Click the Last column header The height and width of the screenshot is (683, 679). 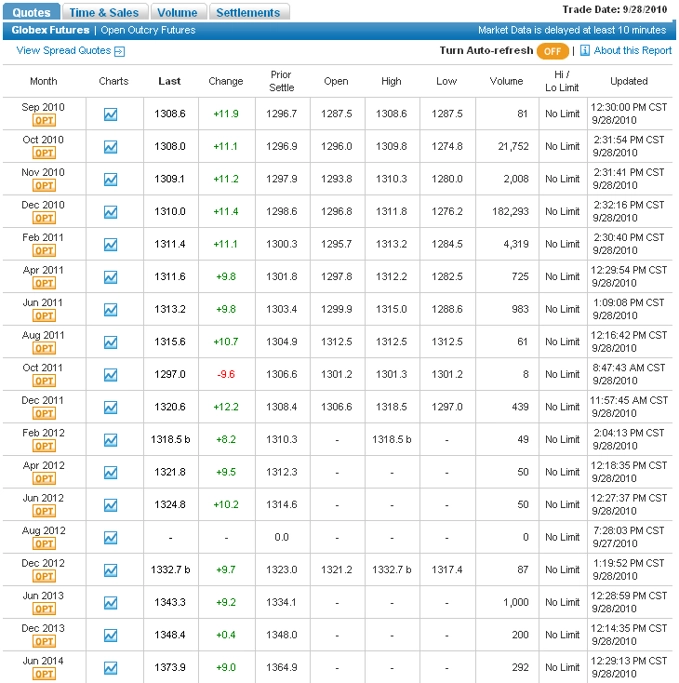click(170, 81)
